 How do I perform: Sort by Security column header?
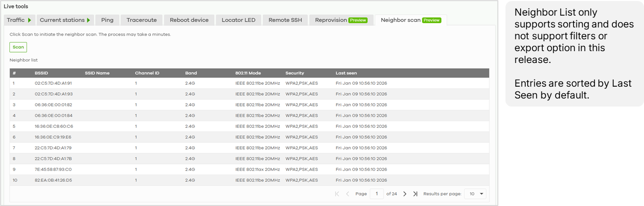tap(295, 73)
